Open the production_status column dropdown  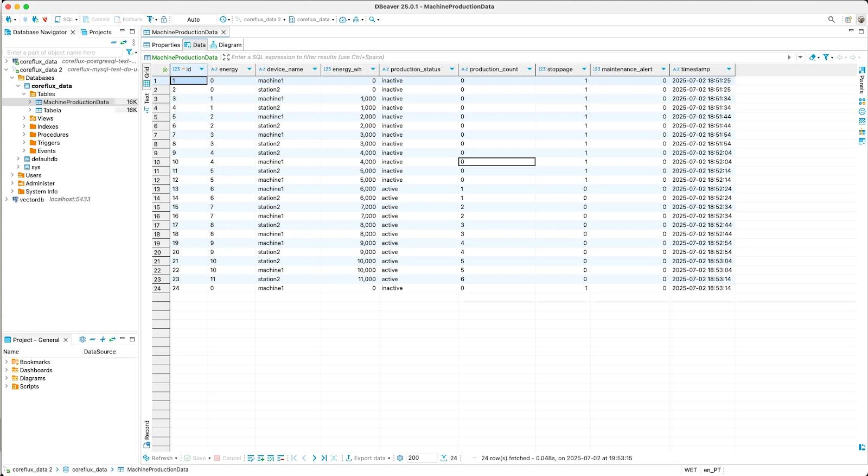click(x=452, y=69)
